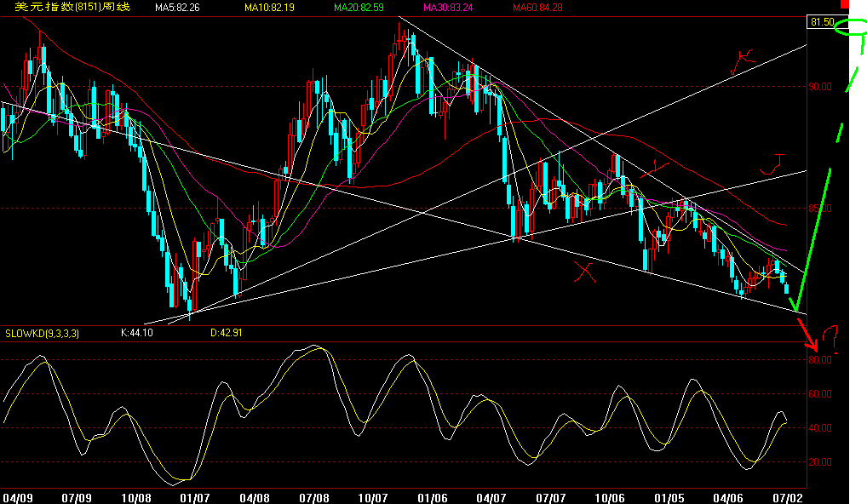Click the 07/02 date label
The image size is (867, 504).
click(788, 498)
